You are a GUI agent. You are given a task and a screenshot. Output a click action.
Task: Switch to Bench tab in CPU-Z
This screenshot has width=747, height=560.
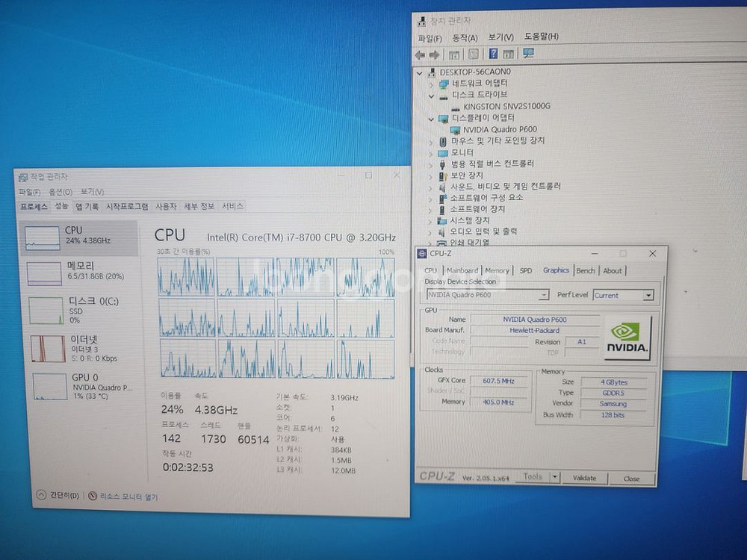[x=586, y=270]
